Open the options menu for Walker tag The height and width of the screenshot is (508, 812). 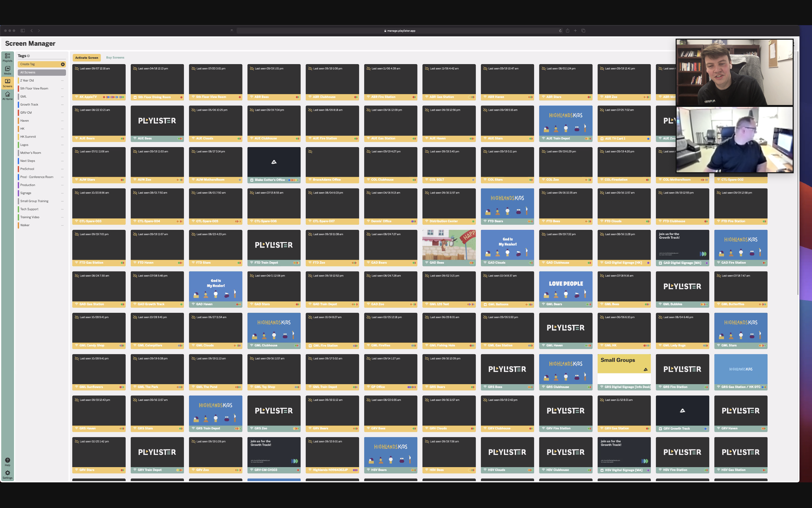click(x=62, y=225)
